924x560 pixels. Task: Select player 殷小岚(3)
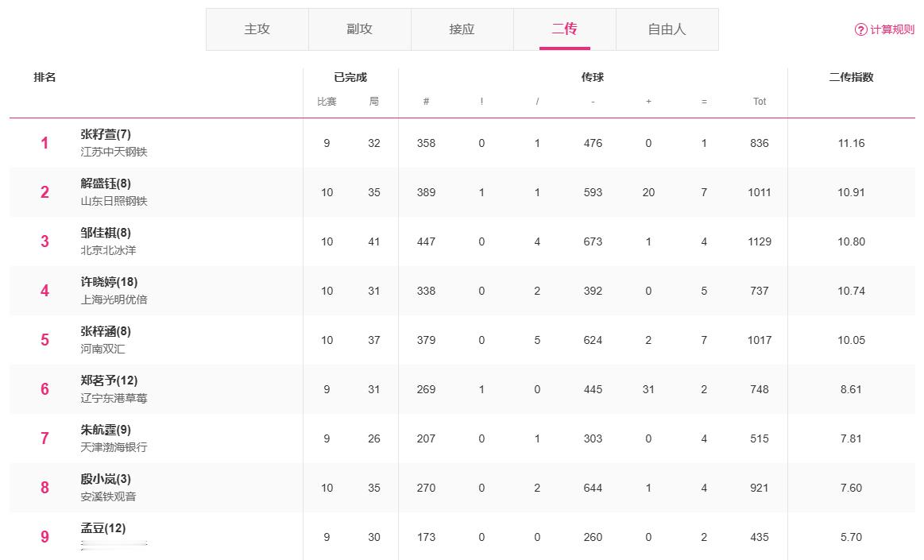(x=106, y=479)
